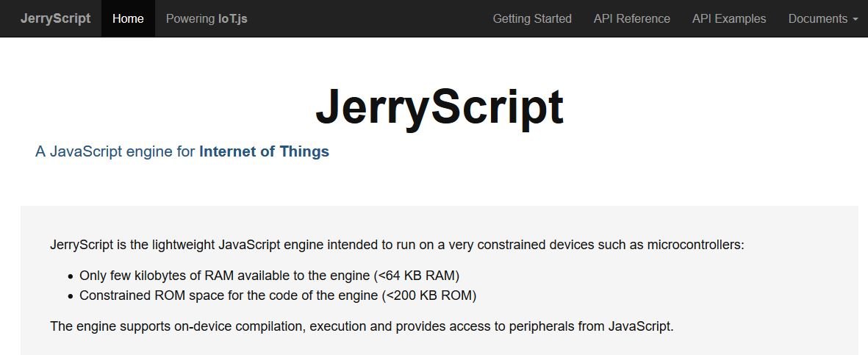Click the '<64 KB RAM' bullet line

pos(269,275)
